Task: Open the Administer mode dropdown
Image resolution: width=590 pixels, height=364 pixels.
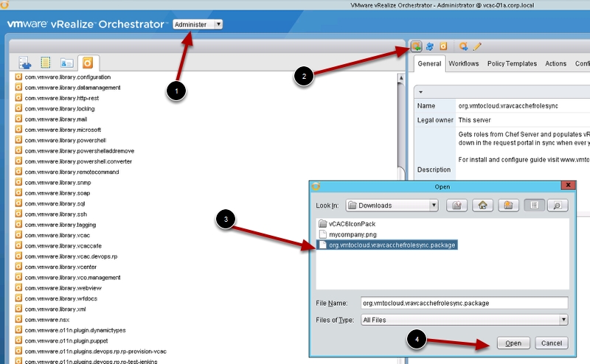Action: [198, 24]
